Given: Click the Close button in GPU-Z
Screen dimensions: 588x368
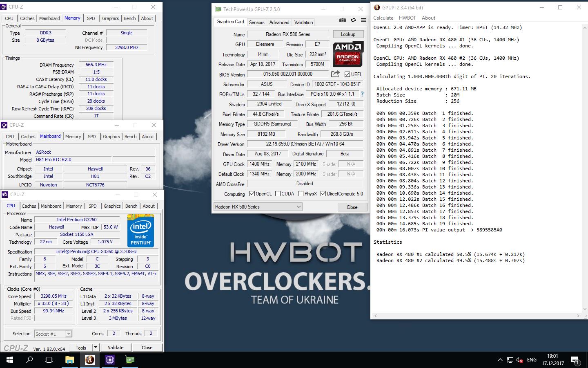Looking at the screenshot, I should [352, 207].
